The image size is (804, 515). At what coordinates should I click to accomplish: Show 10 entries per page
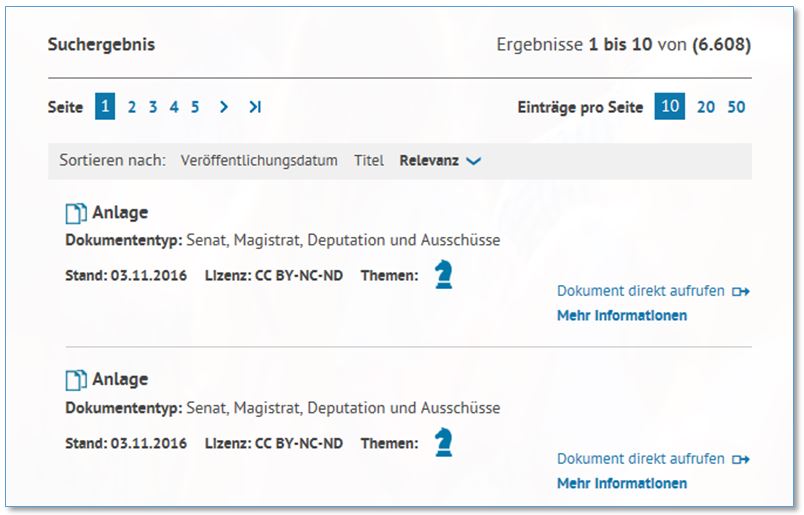[x=670, y=107]
